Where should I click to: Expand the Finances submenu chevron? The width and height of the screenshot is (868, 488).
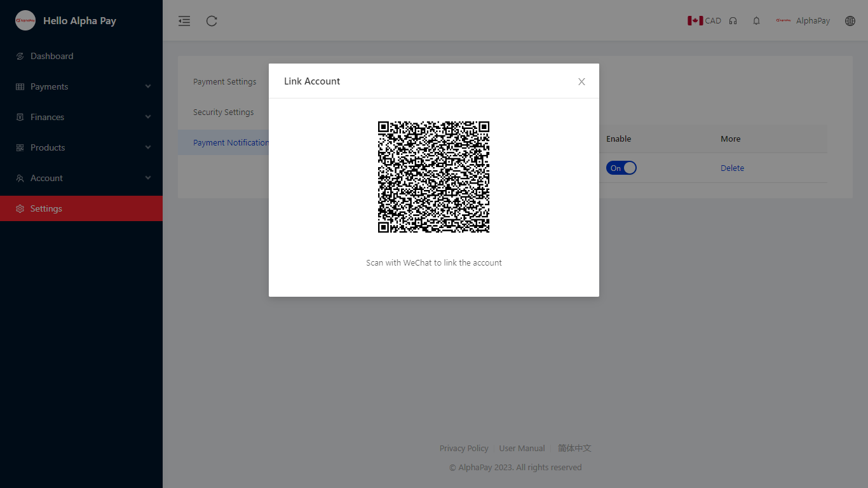point(148,117)
